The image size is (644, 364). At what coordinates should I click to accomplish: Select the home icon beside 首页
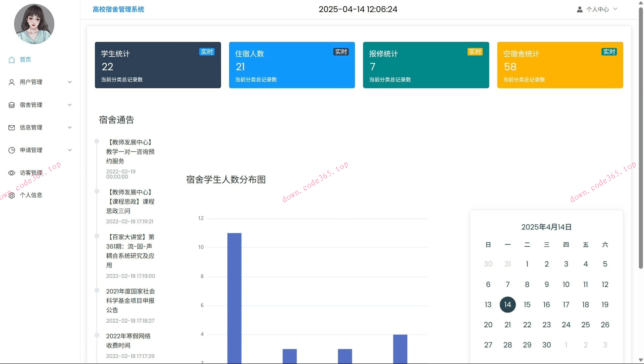tap(12, 59)
